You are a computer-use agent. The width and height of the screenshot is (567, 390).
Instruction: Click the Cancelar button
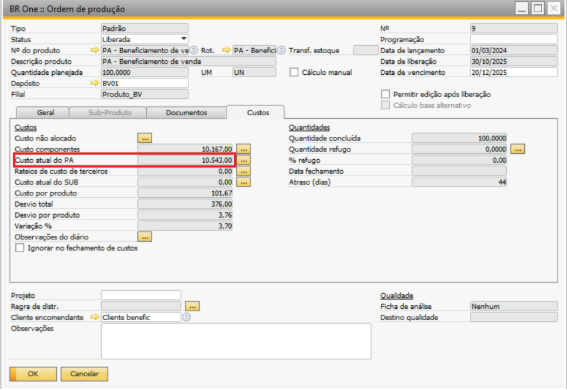(84, 374)
